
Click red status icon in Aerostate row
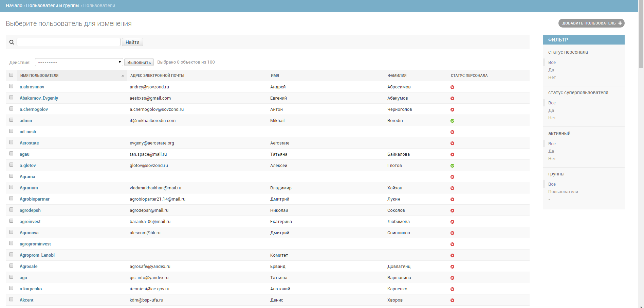click(x=452, y=143)
